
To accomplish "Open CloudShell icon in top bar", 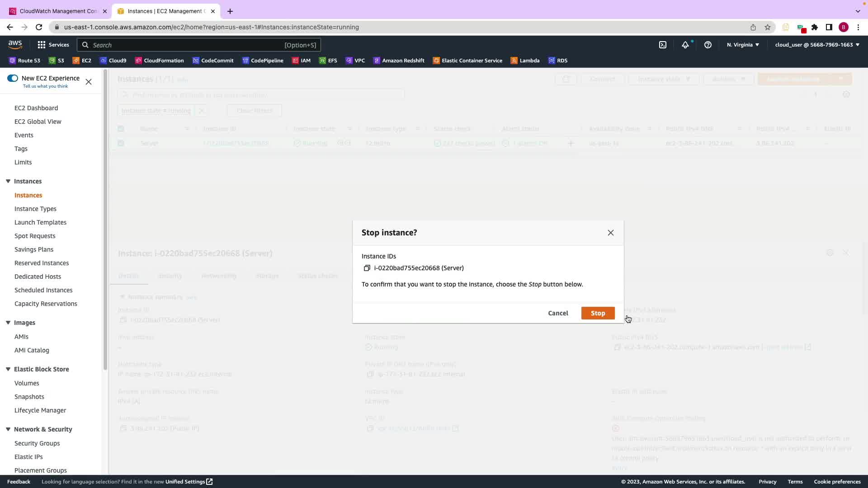I will point(663,45).
